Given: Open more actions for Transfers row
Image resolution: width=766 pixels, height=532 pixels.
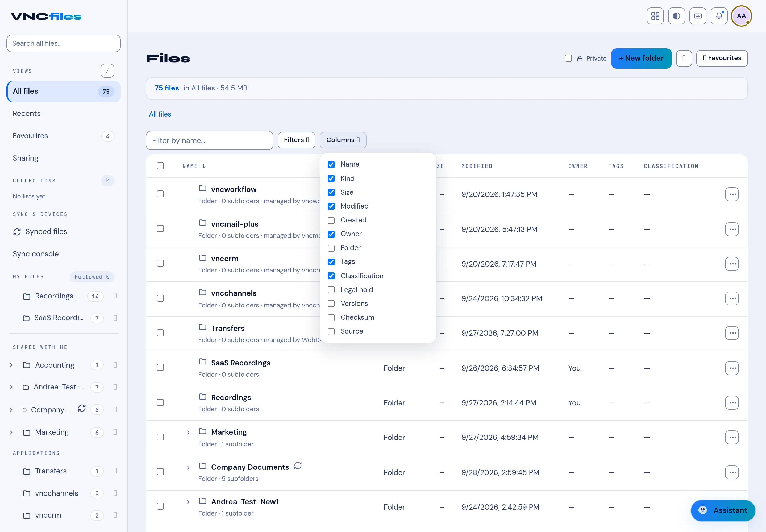Looking at the screenshot, I should 732,333.
